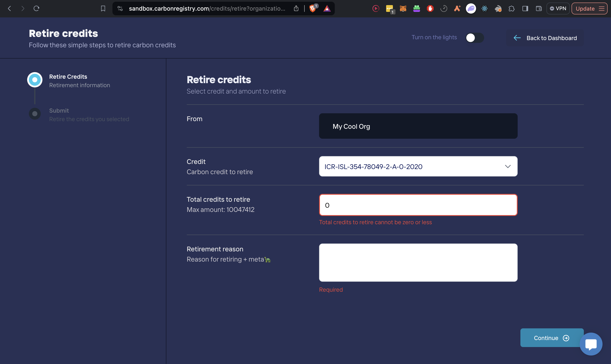Select the Retire Credits step indicator
This screenshot has width=611, height=364.
point(35,80)
